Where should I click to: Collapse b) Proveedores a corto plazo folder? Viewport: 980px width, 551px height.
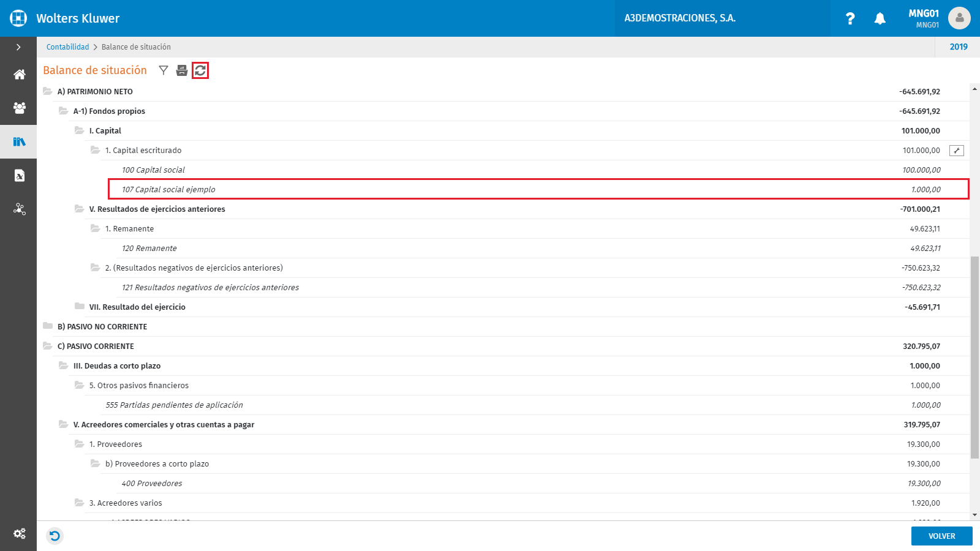tap(96, 463)
